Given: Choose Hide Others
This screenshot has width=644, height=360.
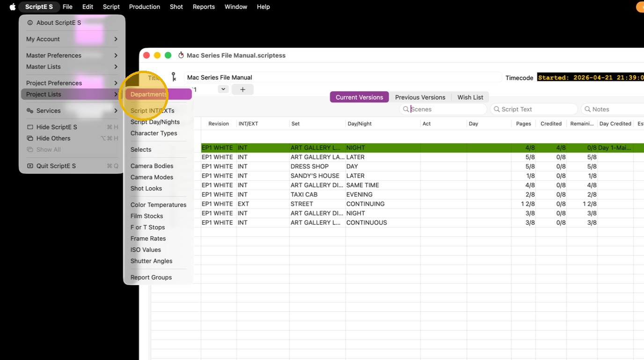Looking at the screenshot, I should (x=72, y=138).
